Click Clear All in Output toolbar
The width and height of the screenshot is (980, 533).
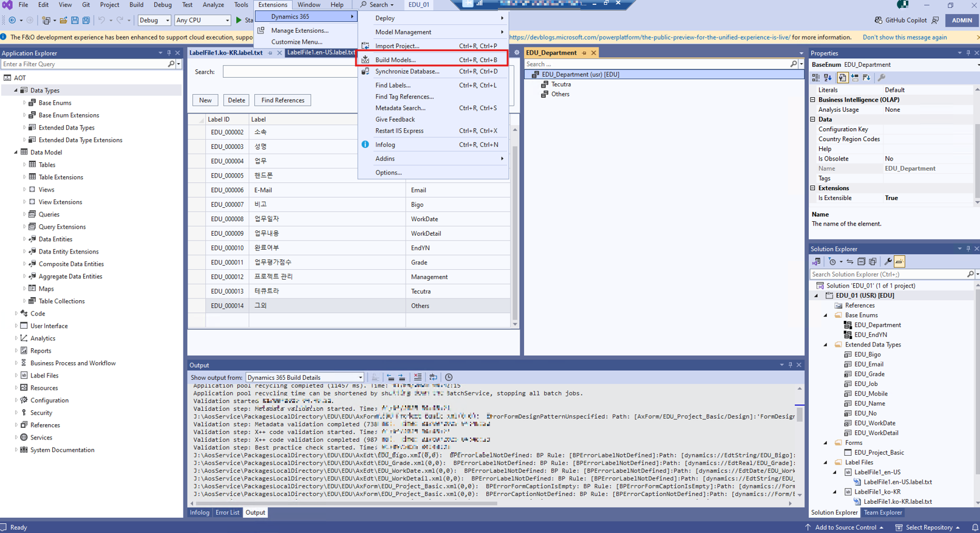pos(418,377)
